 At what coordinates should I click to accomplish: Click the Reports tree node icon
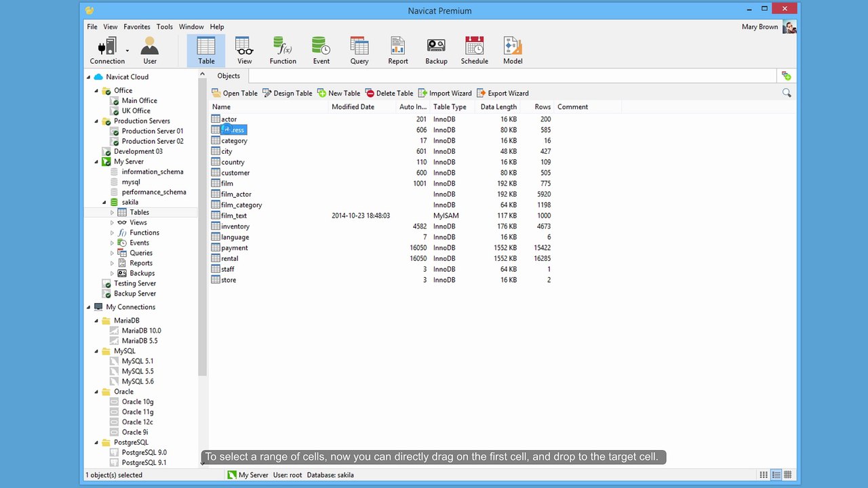pos(122,263)
